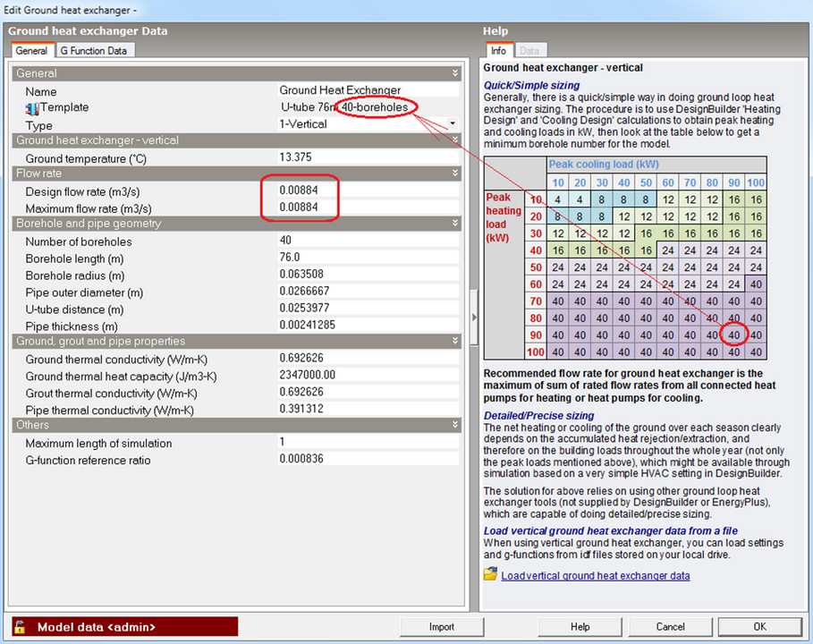Viewport: 813px width, 644px height.
Task: Click the Template database icon
Action: 32,108
